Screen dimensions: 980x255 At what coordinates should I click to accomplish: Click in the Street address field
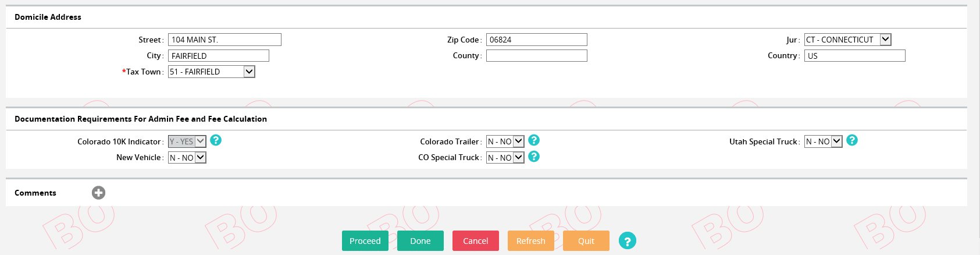[x=224, y=40]
